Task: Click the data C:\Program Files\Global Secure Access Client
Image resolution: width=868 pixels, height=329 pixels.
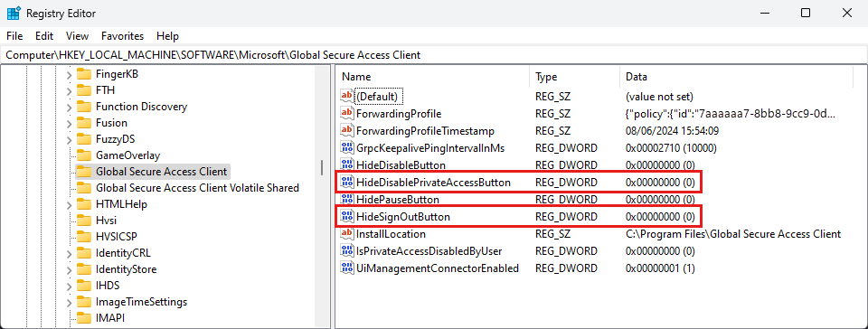Action: click(x=733, y=234)
